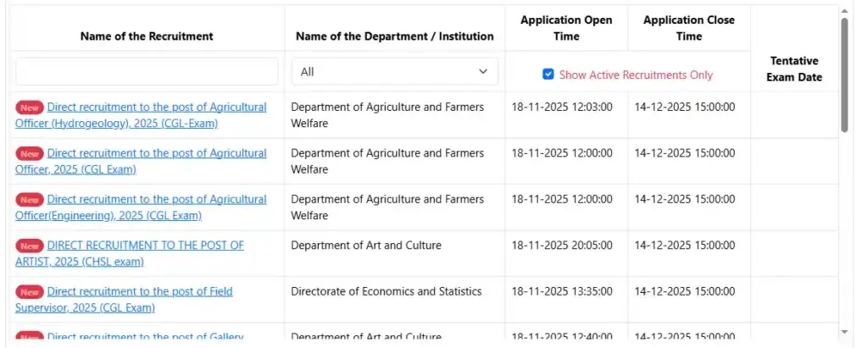Open Field Supervisor, 2025 recruitment link
Viewport: 868px width, 348px height.
pyautogui.click(x=139, y=291)
